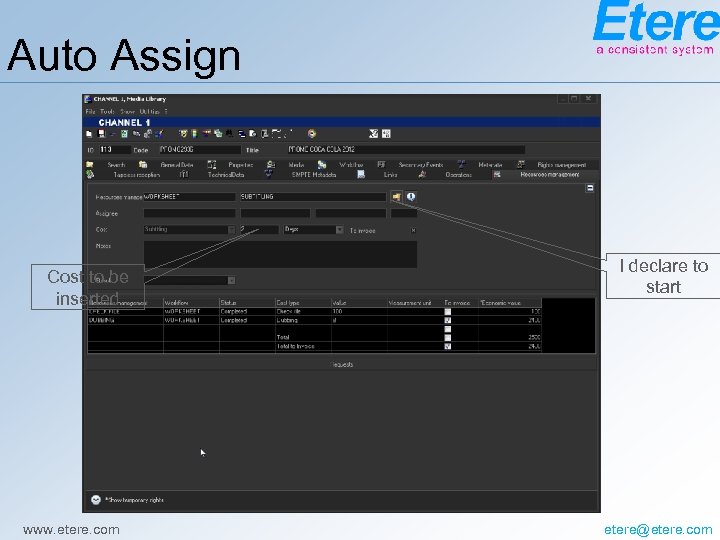Image resolution: width=720 pixels, height=540 pixels.
Task: Click the icon left of Rights management
Action: tap(521, 164)
